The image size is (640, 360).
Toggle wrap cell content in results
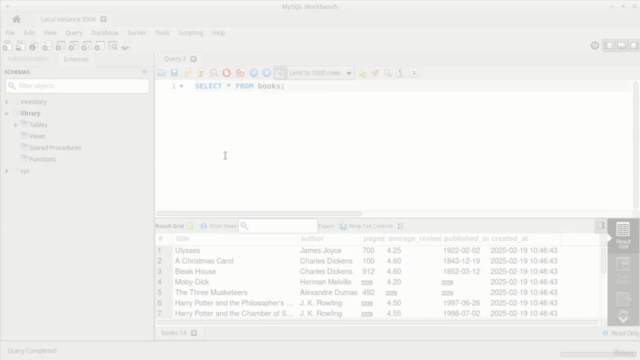pos(400,226)
